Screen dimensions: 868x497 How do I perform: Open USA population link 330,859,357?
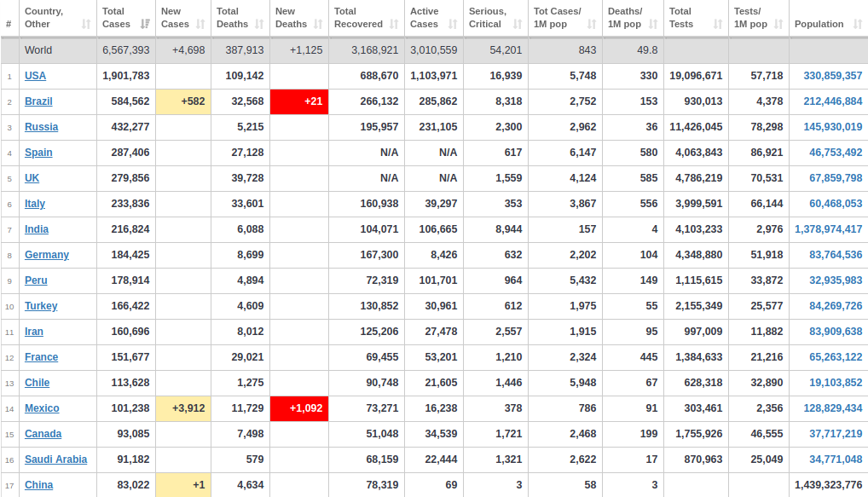(832, 76)
